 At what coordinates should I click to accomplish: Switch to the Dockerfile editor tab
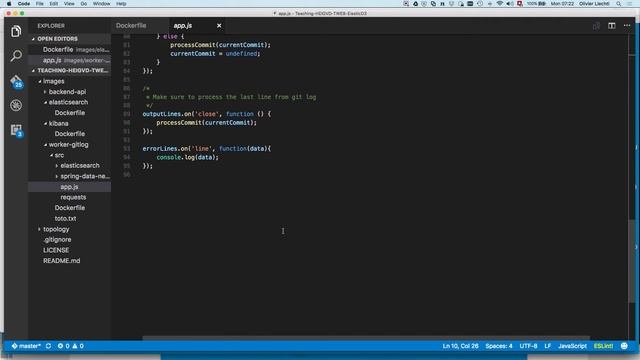pos(131,26)
